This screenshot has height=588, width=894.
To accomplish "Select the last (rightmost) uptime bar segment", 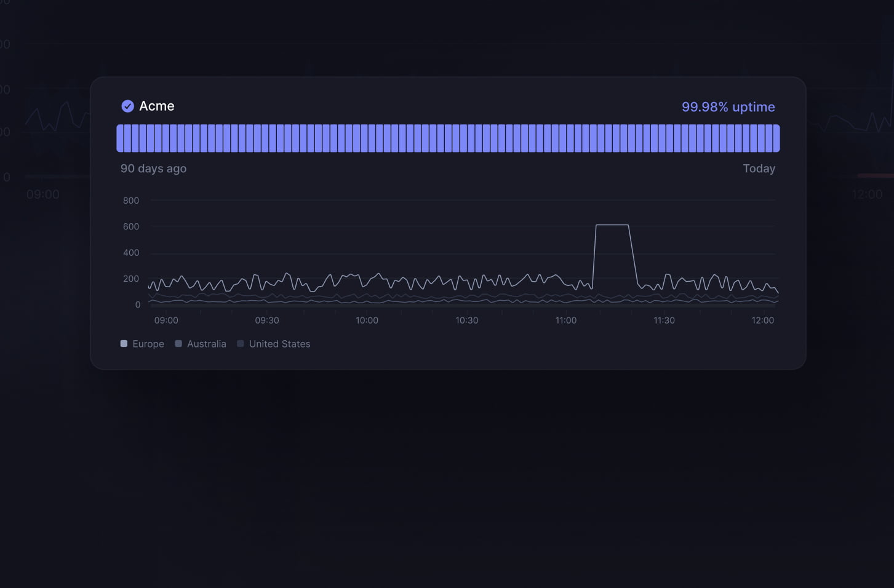I will (776, 138).
